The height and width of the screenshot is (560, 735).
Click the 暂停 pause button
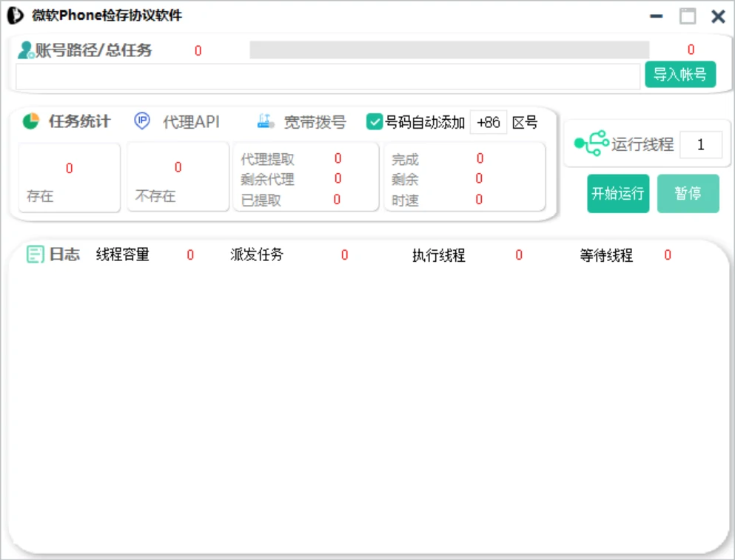(x=688, y=193)
